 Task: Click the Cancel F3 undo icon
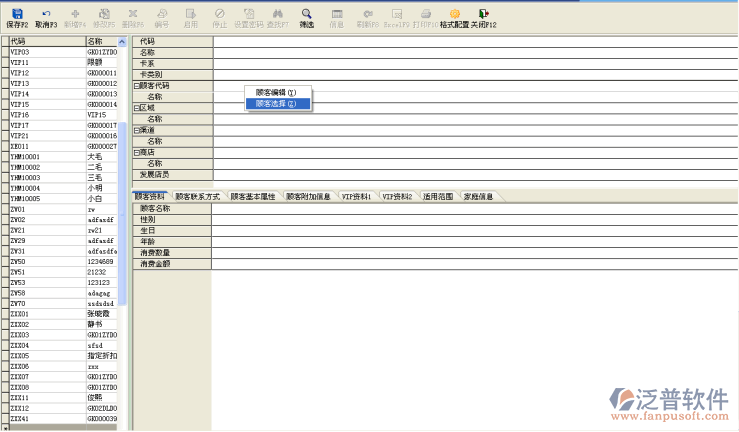[46, 14]
